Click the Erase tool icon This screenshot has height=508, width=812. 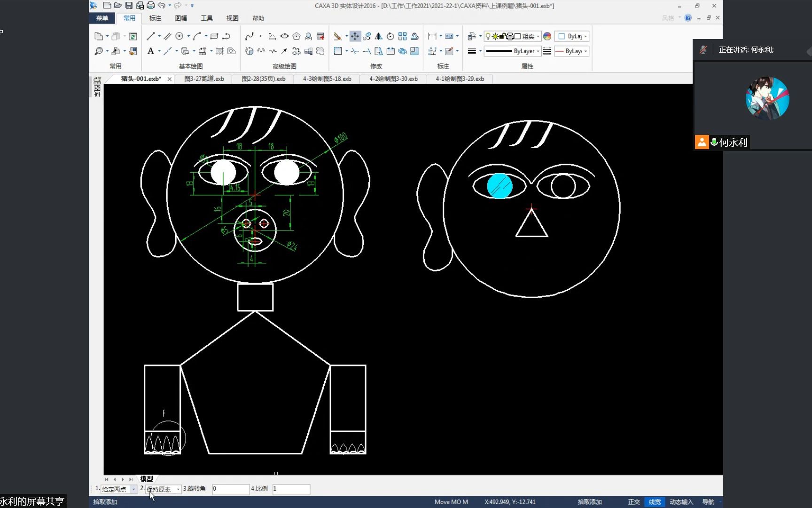coord(337,36)
